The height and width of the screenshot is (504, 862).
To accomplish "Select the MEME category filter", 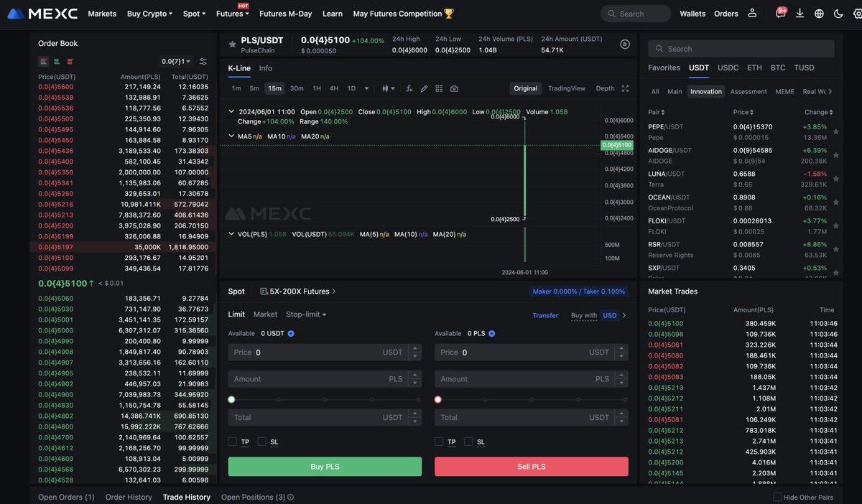I will pos(784,91).
